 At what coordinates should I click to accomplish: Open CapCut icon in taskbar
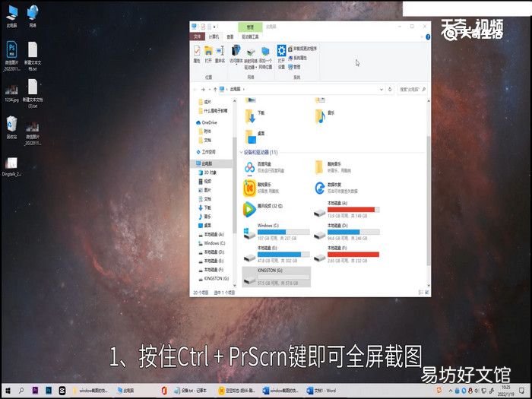tap(62, 391)
